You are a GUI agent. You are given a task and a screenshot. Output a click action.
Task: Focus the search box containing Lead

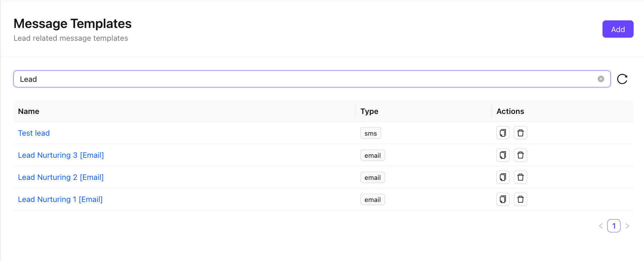tap(304, 79)
